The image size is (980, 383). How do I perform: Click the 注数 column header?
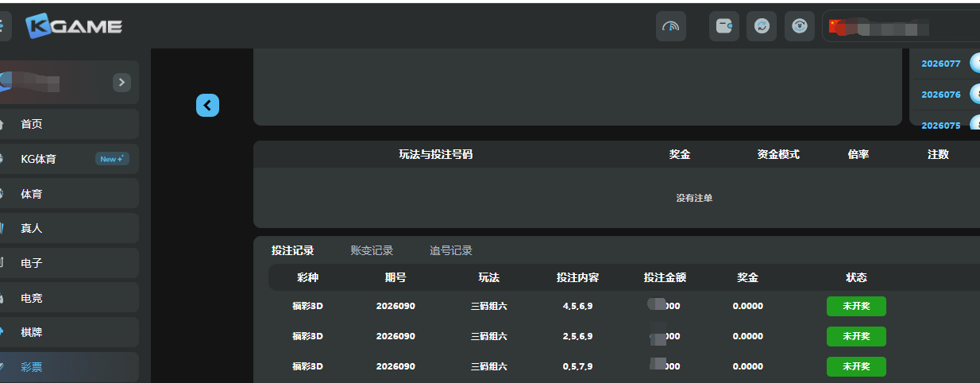point(938,154)
